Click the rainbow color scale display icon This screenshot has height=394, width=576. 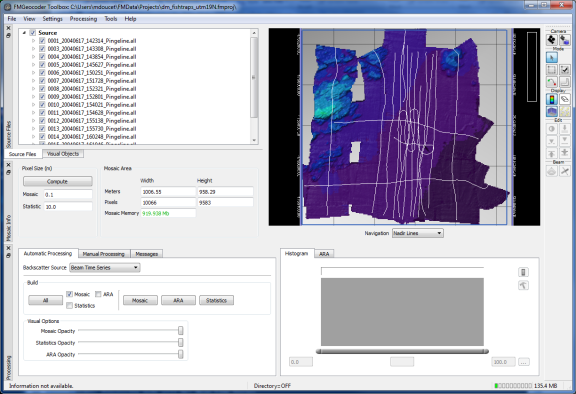(551, 99)
